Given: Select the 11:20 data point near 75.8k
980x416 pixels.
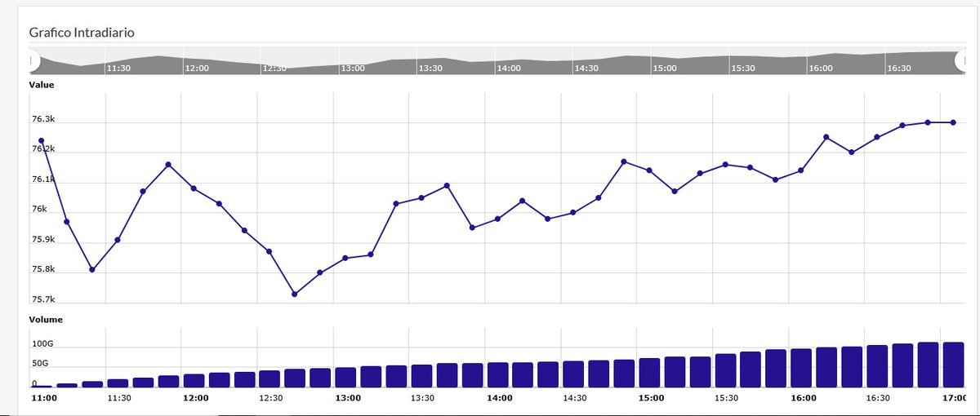Looking at the screenshot, I should point(92,269).
